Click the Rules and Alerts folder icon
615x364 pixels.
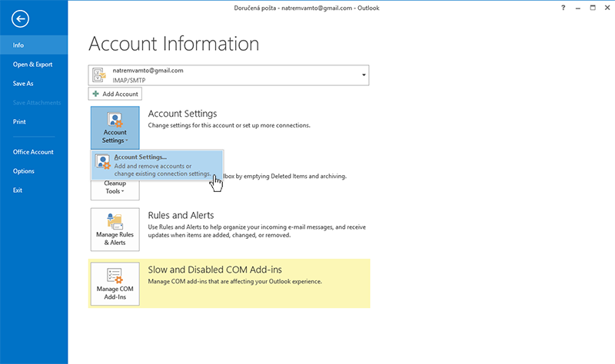click(x=115, y=221)
